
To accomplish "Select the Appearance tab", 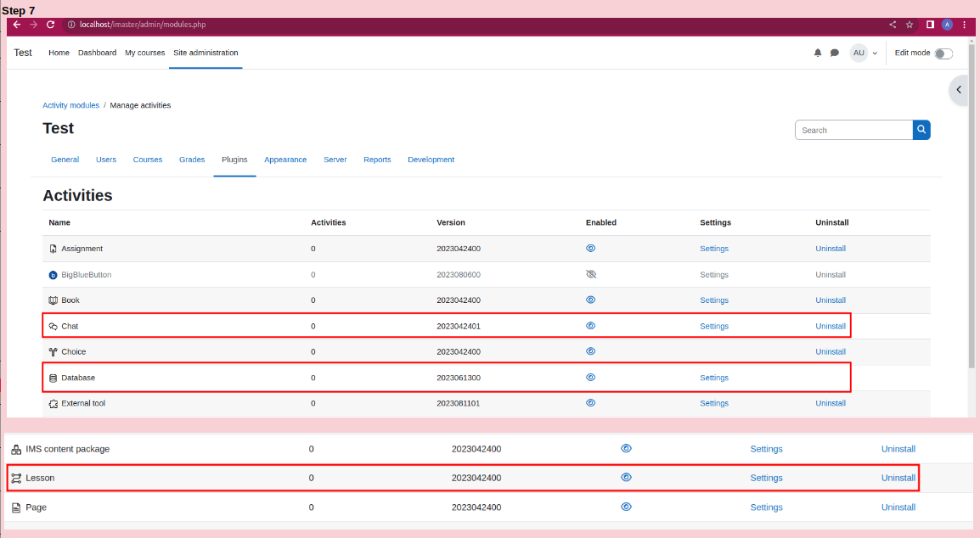I will click(x=285, y=160).
